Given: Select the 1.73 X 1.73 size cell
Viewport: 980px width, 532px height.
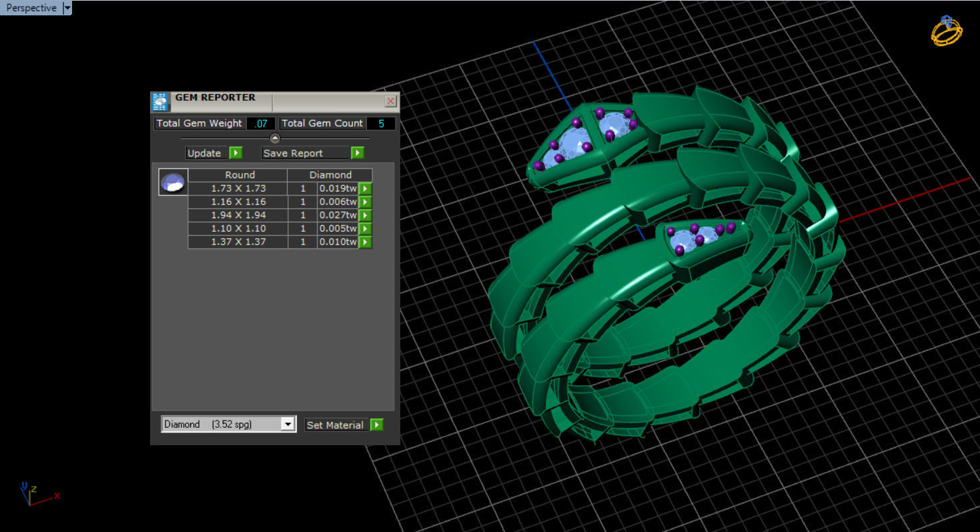Looking at the screenshot, I should point(238,188).
